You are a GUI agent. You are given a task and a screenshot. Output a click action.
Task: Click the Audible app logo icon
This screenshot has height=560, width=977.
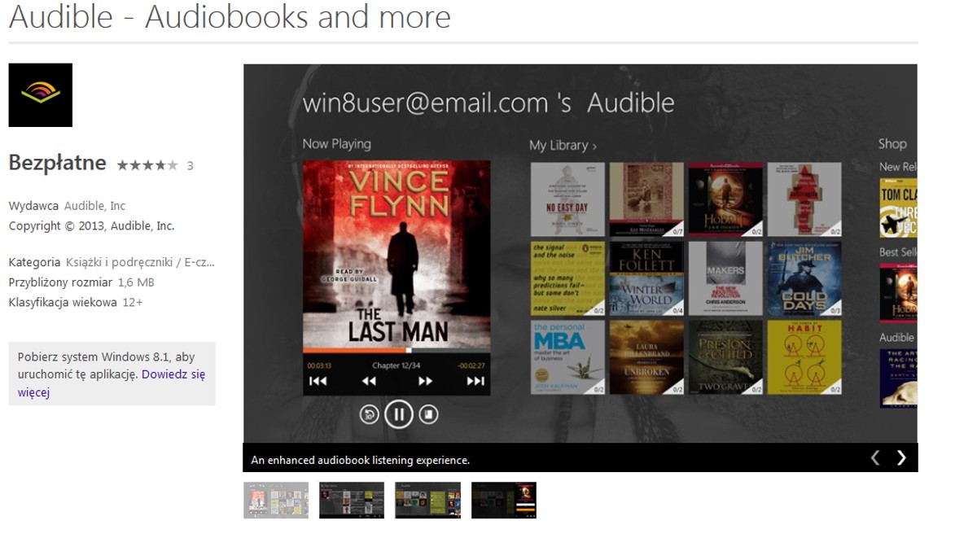pyautogui.click(x=41, y=95)
